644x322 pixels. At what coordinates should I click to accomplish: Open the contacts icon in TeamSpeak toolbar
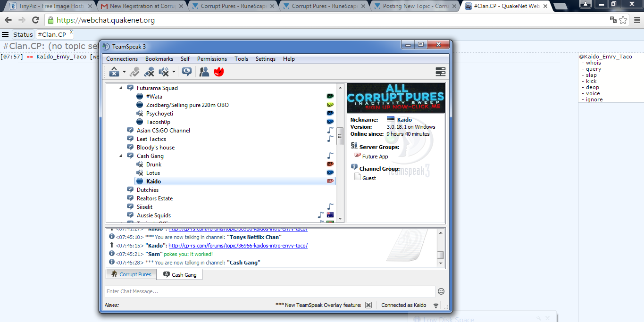click(x=204, y=72)
